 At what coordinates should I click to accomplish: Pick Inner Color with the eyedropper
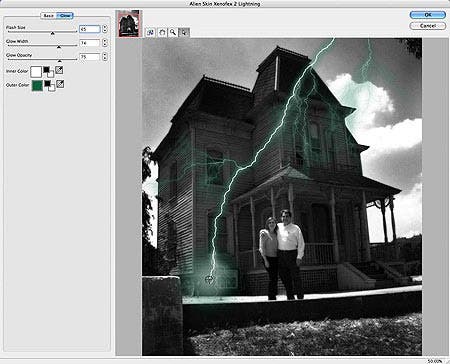(x=59, y=70)
